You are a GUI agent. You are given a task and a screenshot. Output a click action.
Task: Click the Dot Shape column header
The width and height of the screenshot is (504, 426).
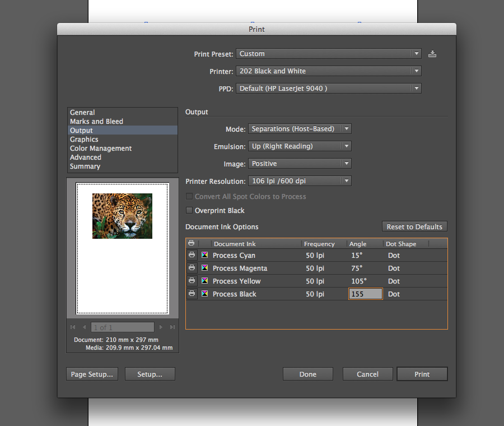401,244
